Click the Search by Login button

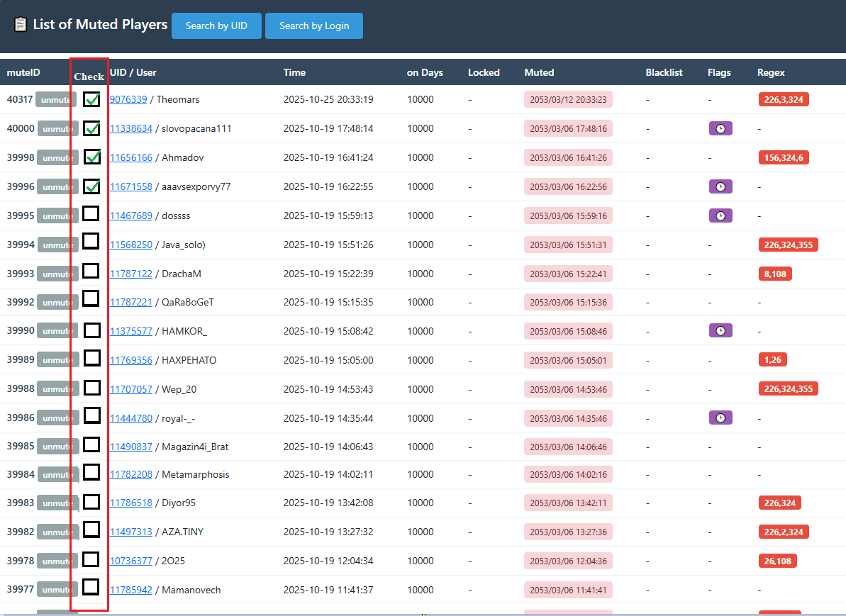click(x=314, y=26)
